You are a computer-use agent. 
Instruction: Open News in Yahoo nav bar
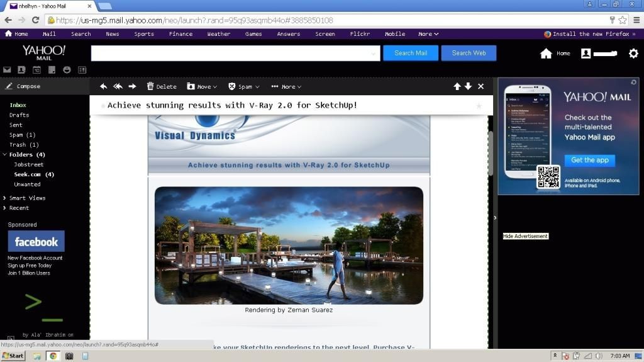click(x=112, y=34)
